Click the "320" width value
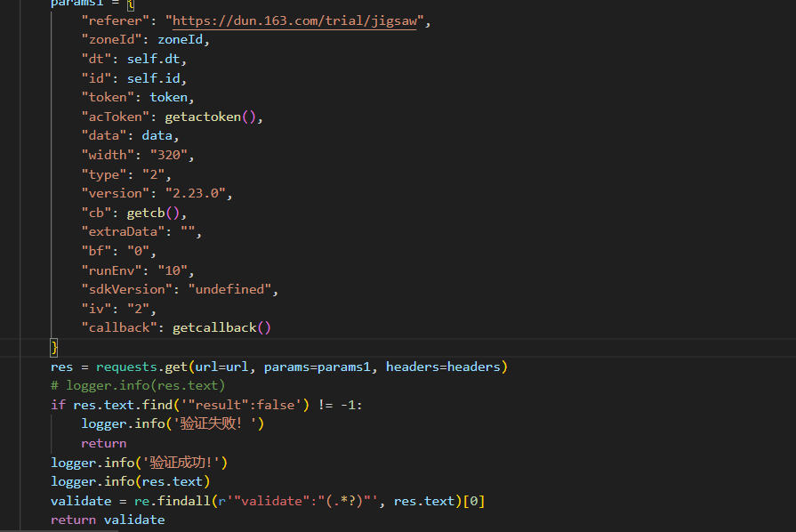 [171, 155]
